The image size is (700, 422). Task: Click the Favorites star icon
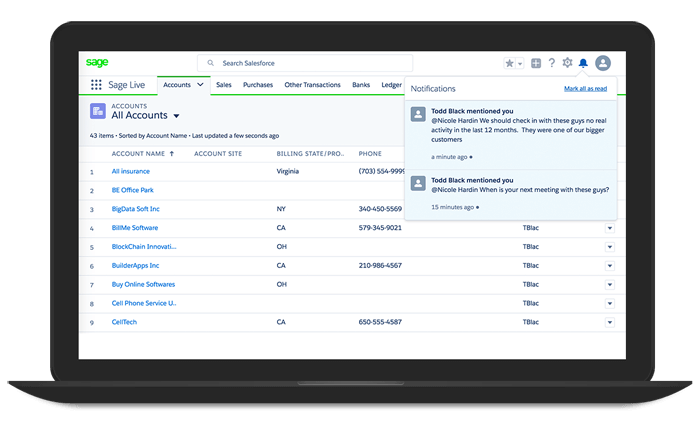coord(509,63)
